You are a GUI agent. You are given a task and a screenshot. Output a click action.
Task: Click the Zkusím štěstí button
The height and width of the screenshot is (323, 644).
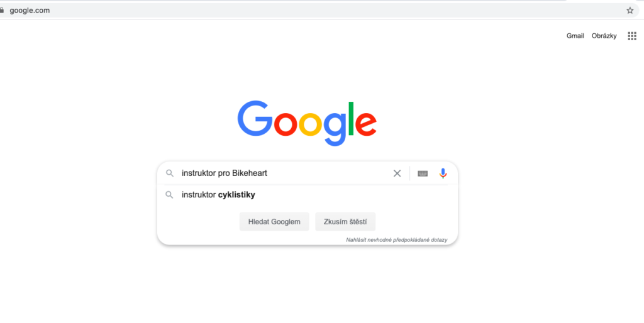(345, 222)
